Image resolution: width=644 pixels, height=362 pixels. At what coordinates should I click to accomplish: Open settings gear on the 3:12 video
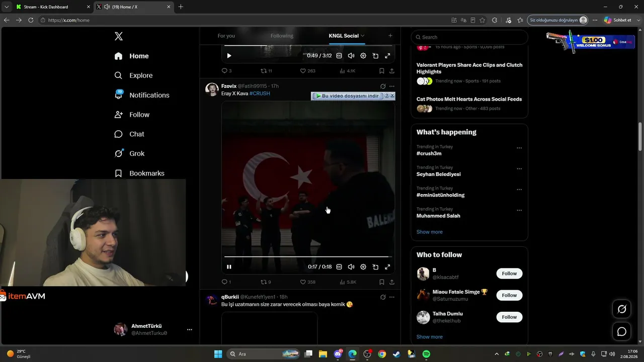(363, 56)
